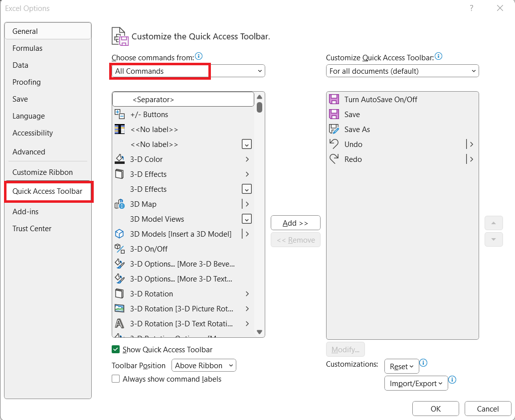
Task: Open the Reset dropdown button
Action: tap(402, 367)
